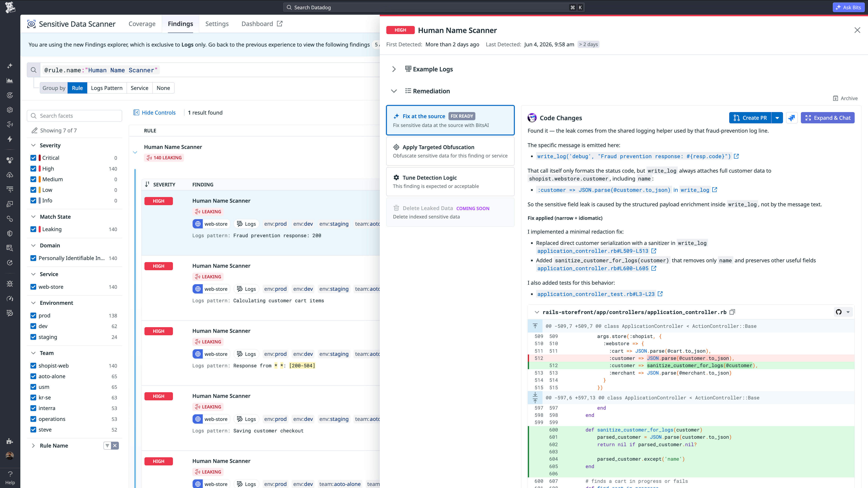The height and width of the screenshot is (488, 868).
Task: Select the Apply Targeted Obfuscation option
Action: (450, 151)
